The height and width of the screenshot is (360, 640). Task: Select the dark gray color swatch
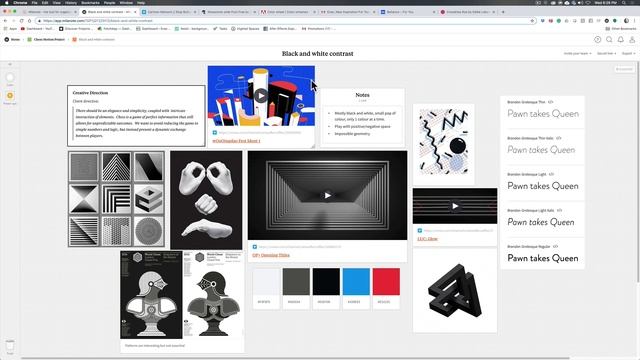click(x=296, y=282)
